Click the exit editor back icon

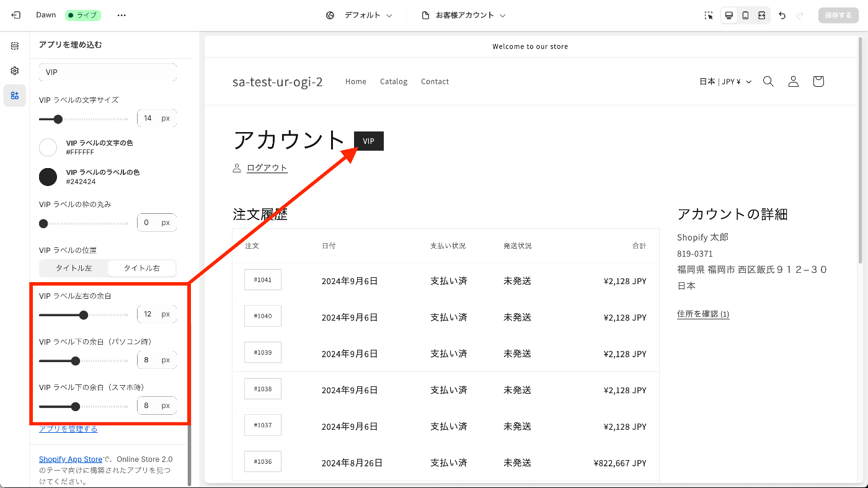point(15,15)
